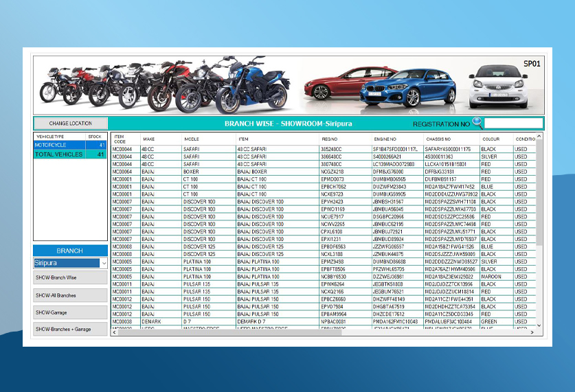The image size is (575, 392).
Task: Select reg no CPXL6108 cell
Action: pos(346,232)
